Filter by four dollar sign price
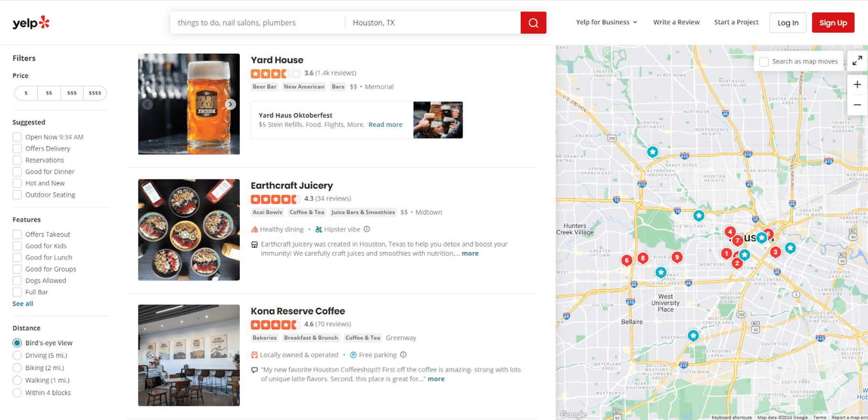Screen dimensions: 868x420 [95, 93]
